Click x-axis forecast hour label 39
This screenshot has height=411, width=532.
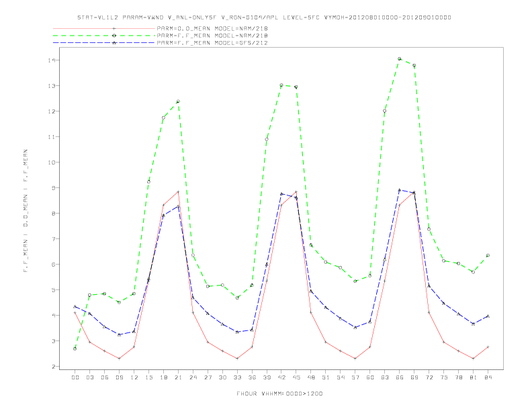pyautogui.click(x=267, y=377)
